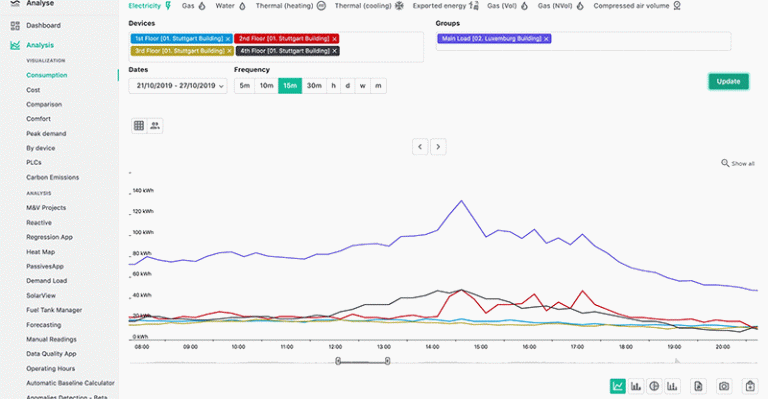Switch to the pie chart view icon

coord(654,386)
